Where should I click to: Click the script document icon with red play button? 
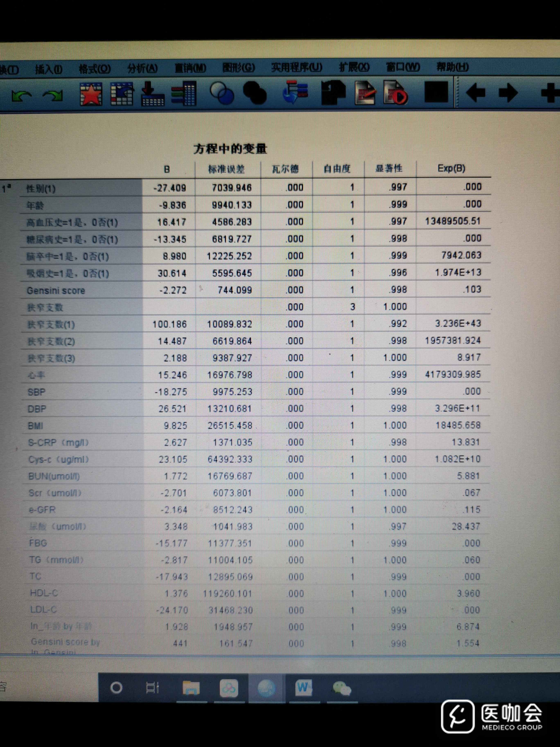pos(395,92)
